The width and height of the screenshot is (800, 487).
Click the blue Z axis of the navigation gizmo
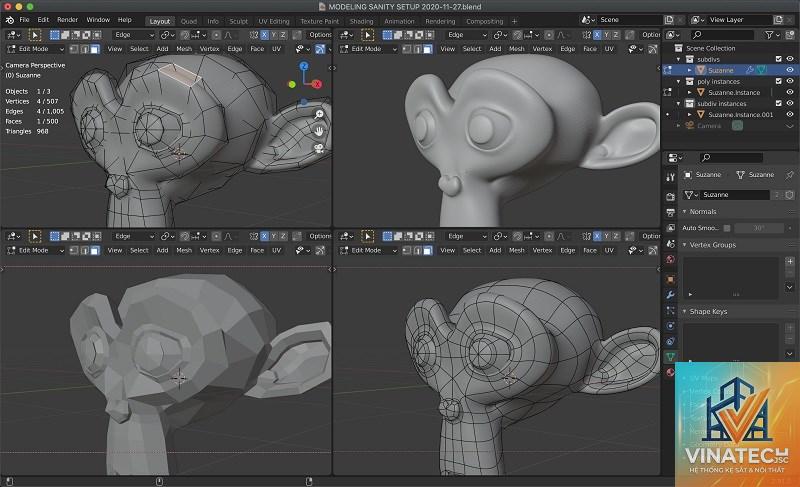click(304, 66)
